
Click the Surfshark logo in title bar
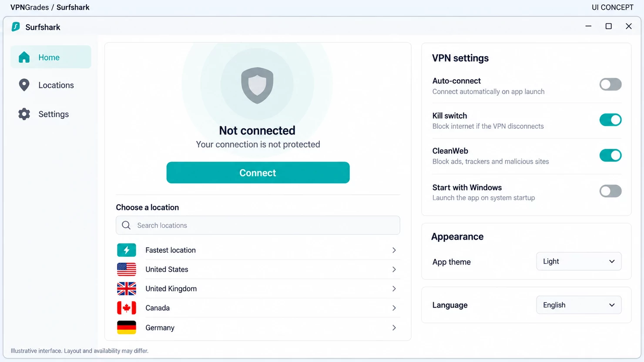point(16,27)
